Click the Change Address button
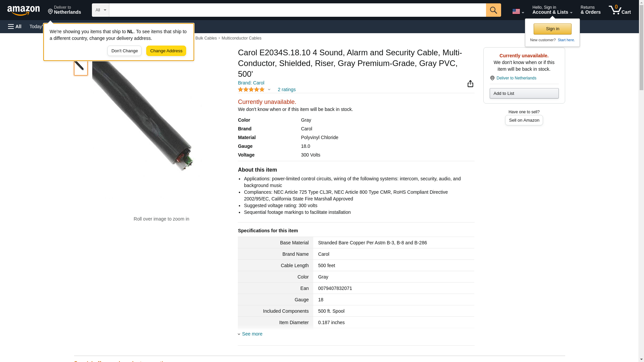The height and width of the screenshot is (362, 644). point(166,51)
